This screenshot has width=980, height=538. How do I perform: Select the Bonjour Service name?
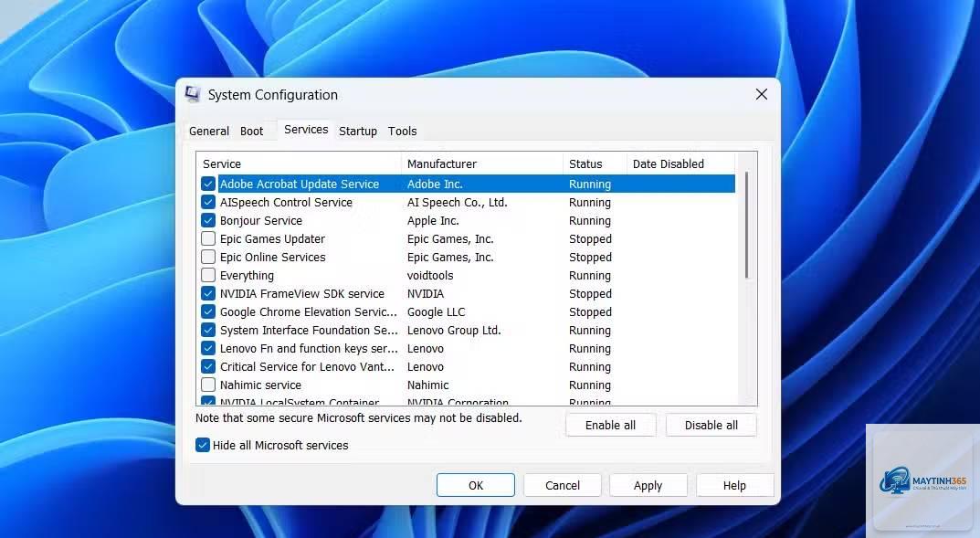point(260,220)
